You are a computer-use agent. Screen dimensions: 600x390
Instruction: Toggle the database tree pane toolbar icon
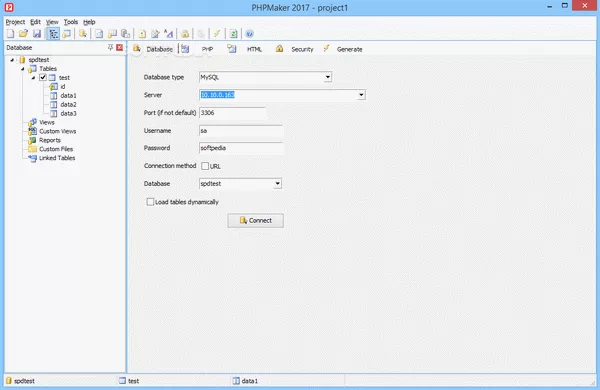(53, 34)
